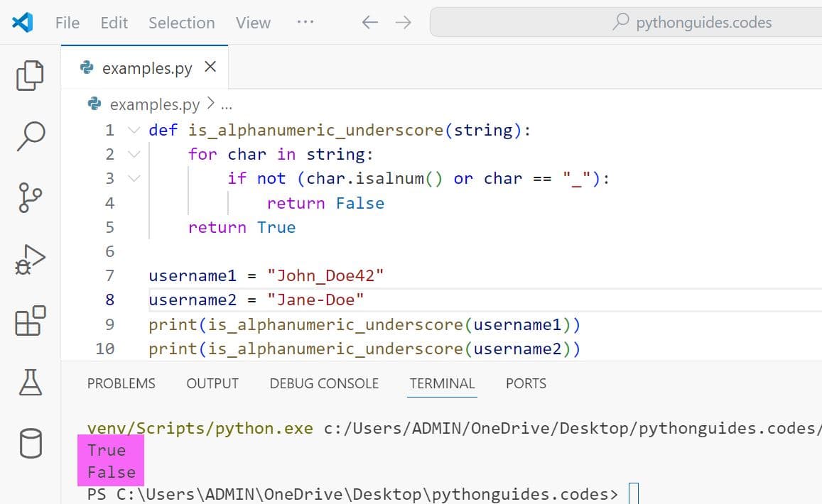Open the Explorer view in activity bar

point(30,76)
